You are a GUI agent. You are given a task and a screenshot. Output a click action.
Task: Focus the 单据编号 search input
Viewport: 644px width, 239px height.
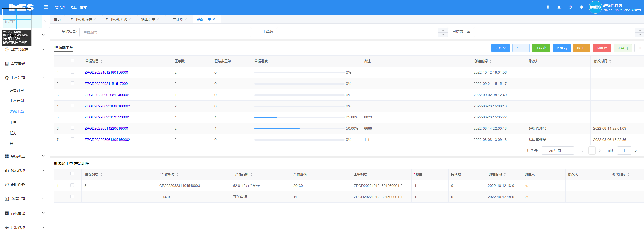tap(165, 32)
